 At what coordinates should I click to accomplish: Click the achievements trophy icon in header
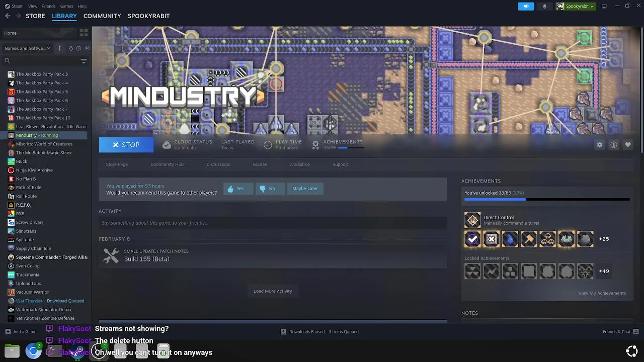[x=315, y=145]
